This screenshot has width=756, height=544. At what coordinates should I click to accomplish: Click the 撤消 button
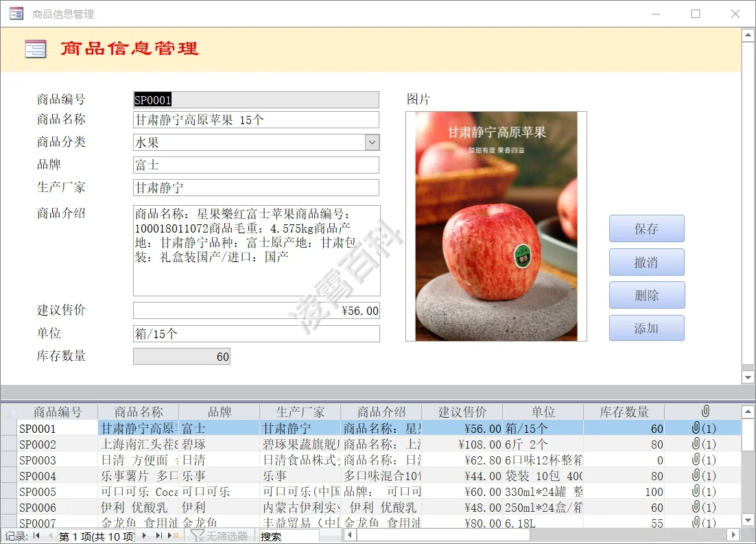click(646, 262)
